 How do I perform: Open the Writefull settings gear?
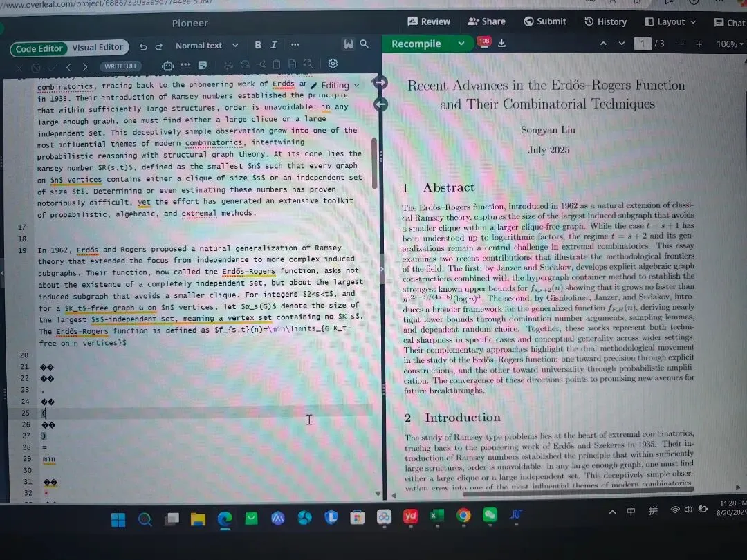point(333,64)
